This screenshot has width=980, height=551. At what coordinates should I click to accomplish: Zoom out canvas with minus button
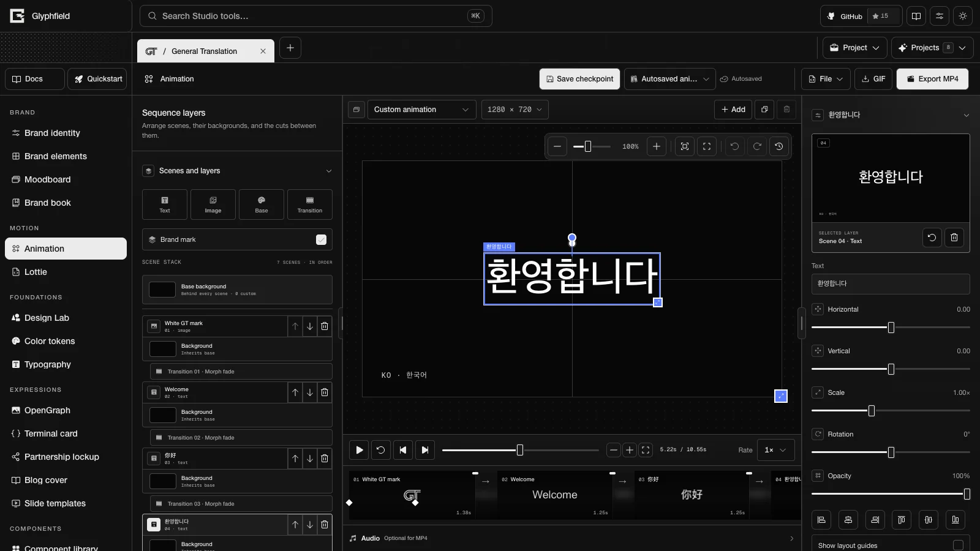click(x=557, y=146)
